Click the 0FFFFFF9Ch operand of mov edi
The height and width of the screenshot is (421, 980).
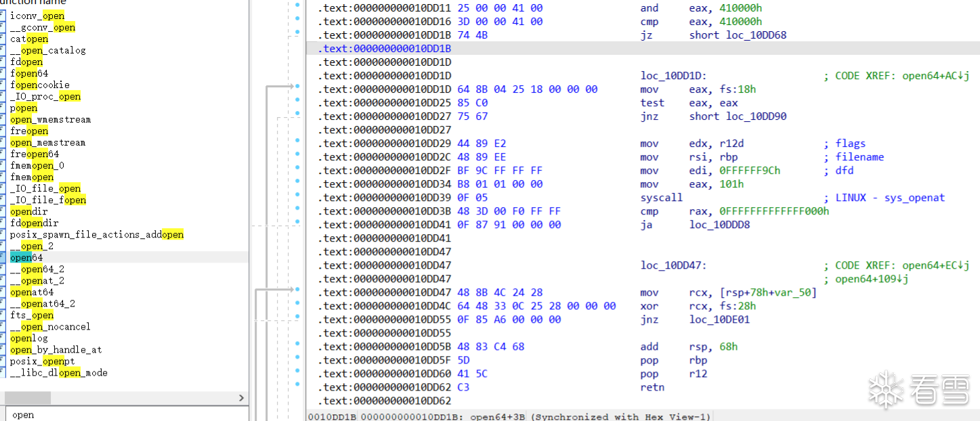pyautogui.click(x=748, y=171)
